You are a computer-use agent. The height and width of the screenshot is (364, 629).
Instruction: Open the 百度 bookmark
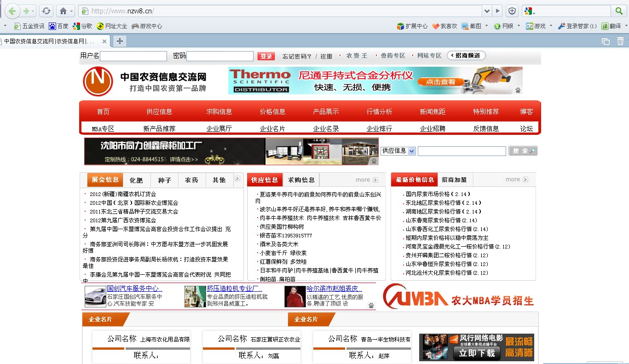(x=59, y=26)
